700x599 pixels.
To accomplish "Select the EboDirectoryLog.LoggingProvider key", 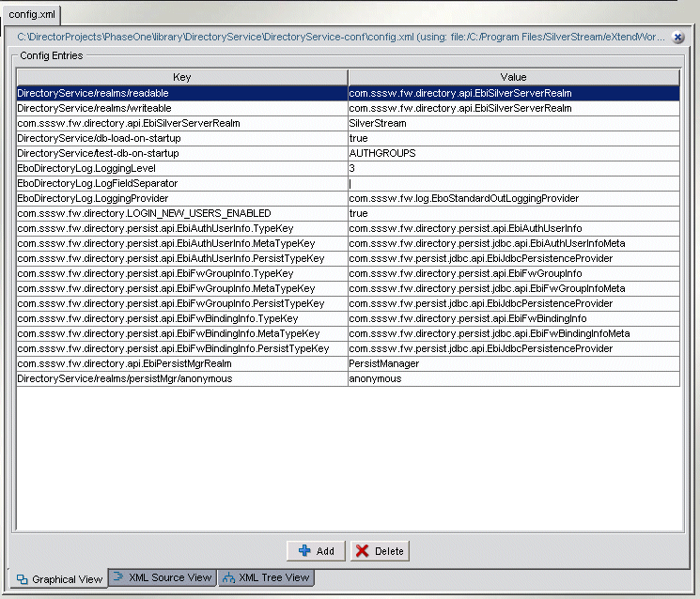I will pos(182,198).
